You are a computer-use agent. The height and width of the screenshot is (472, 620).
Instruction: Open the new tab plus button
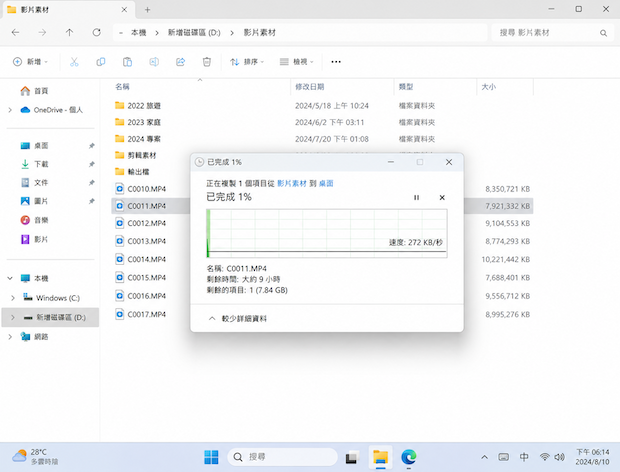[x=147, y=9]
